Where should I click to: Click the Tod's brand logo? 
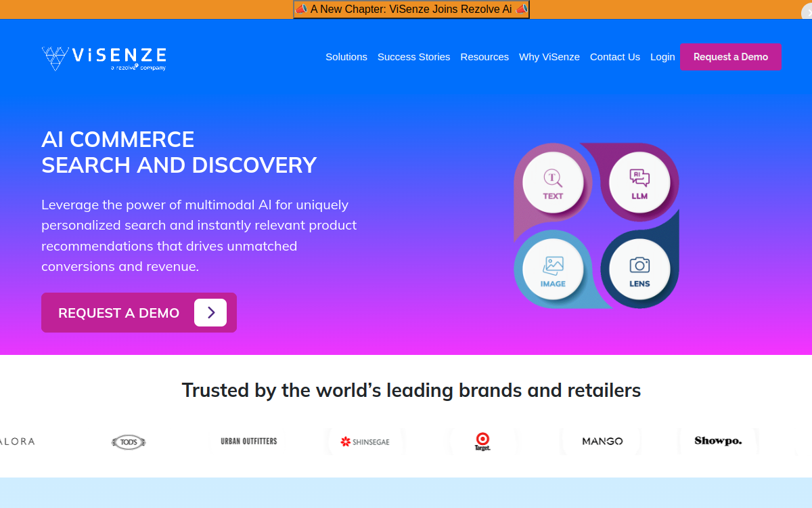tap(129, 442)
